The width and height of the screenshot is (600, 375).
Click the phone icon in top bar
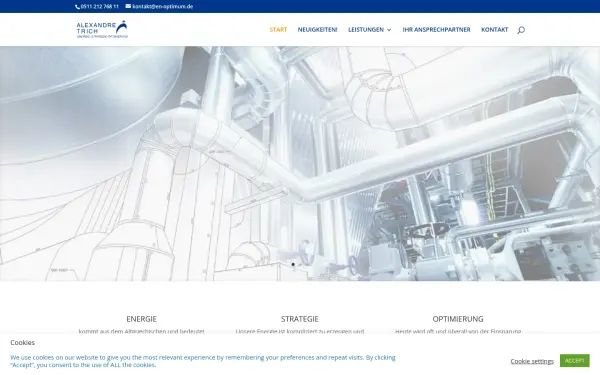(78, 7)
